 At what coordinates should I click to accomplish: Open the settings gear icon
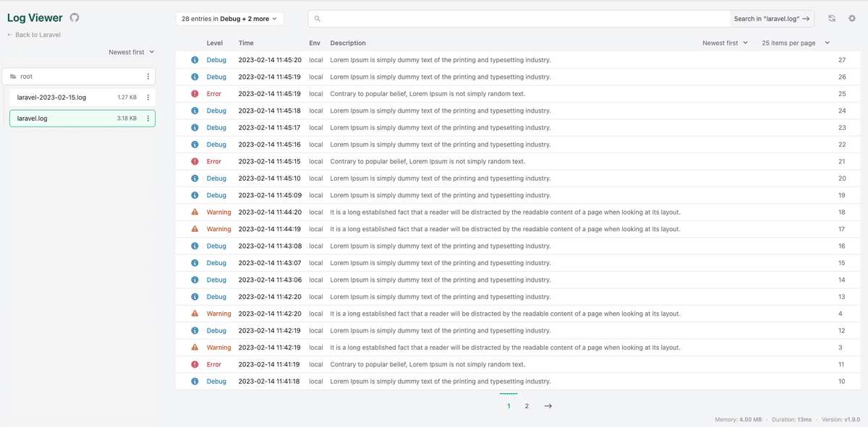(x=852, y=18)
